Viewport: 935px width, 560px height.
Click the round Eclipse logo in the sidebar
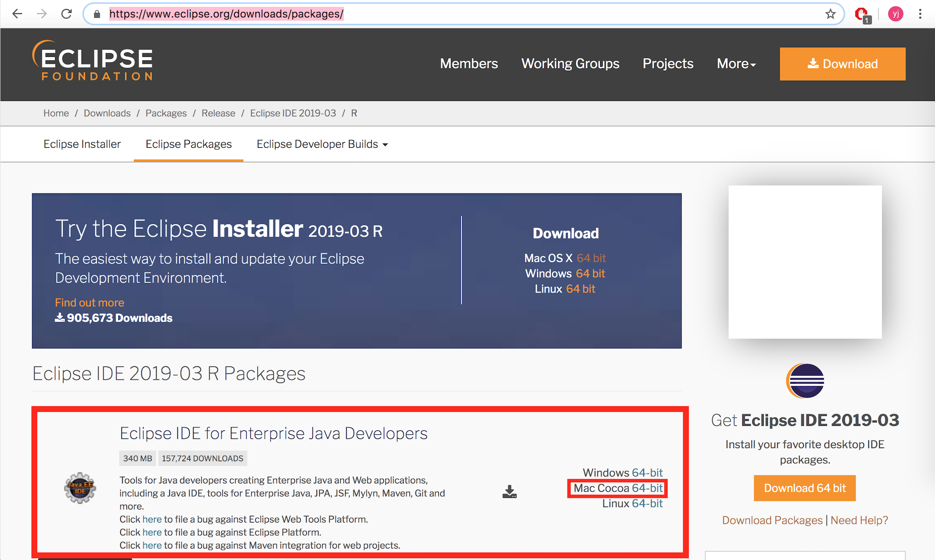pos(805,380)
